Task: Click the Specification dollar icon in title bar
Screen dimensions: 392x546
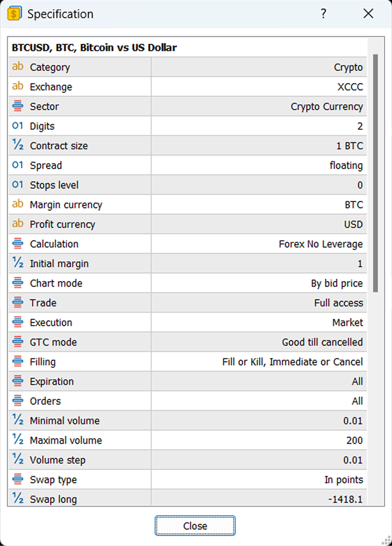Action: coord(15,14)
